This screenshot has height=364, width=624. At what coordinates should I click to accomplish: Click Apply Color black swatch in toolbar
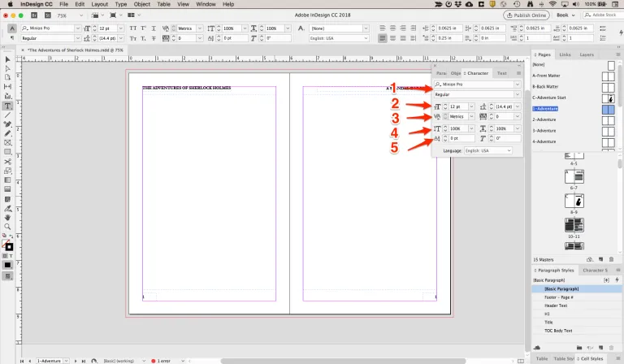(x=7, y=265)
